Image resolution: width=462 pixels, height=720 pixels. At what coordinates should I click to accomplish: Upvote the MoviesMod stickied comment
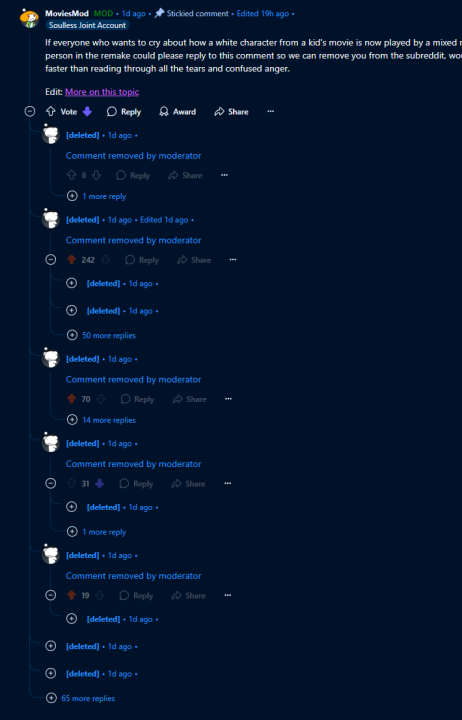pos(51,112)
